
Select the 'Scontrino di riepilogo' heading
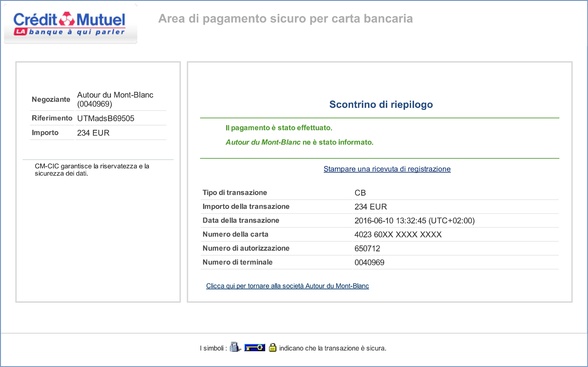[x=381, y=104]
